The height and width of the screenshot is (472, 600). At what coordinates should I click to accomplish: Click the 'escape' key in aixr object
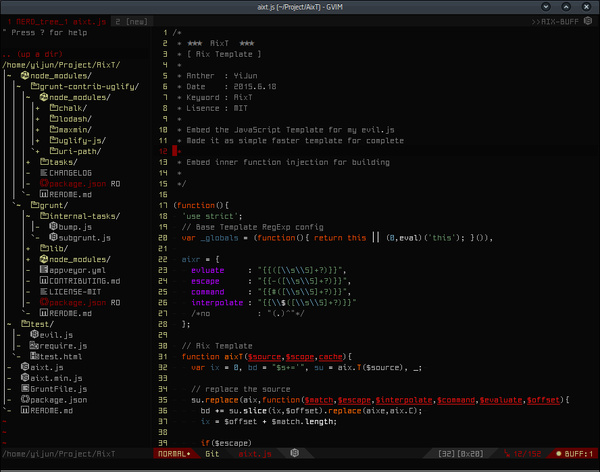tap(205, 281)
